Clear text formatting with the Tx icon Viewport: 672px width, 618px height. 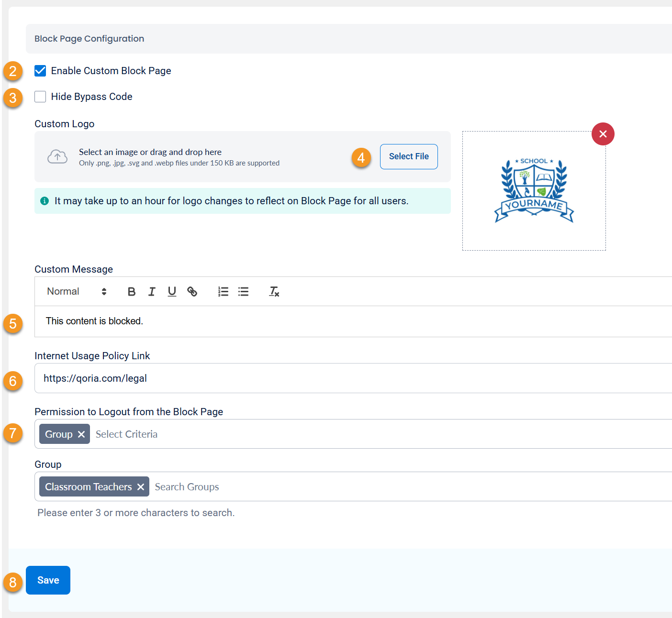[x=274, y=291]
